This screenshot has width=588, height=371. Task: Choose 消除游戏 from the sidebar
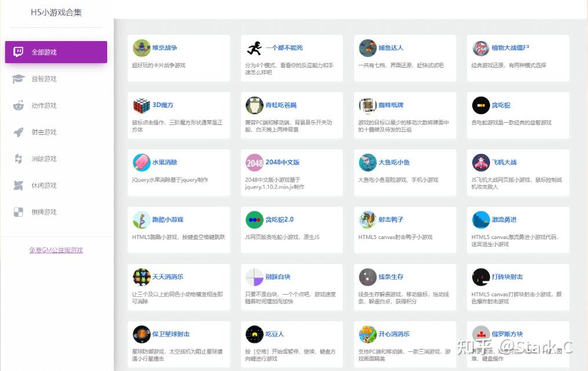44,159
